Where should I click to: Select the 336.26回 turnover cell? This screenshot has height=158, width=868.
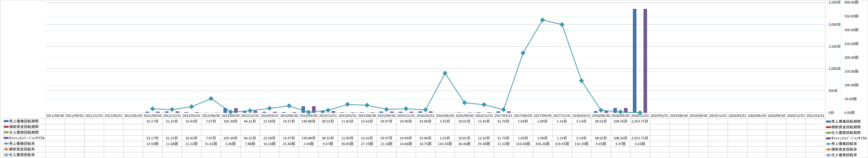click(542, 144)
